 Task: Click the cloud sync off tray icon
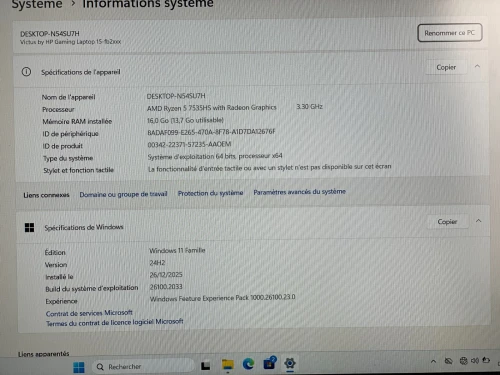[449, 361]
